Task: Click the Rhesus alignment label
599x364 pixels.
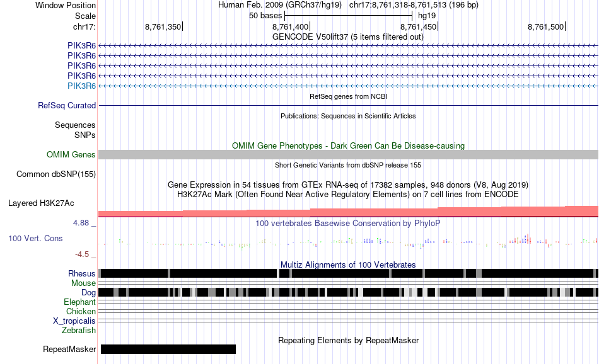Action: pos(82,273)
